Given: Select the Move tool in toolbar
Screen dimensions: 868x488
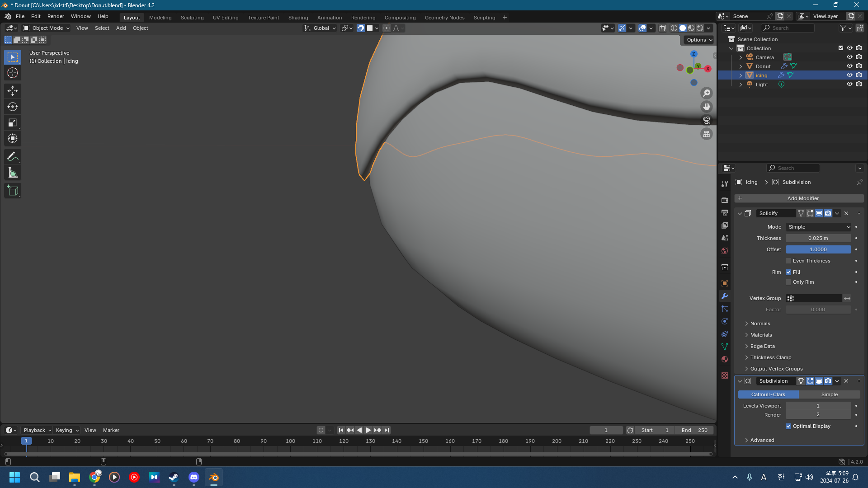Looking at the screenshot, I should point(13,91).
